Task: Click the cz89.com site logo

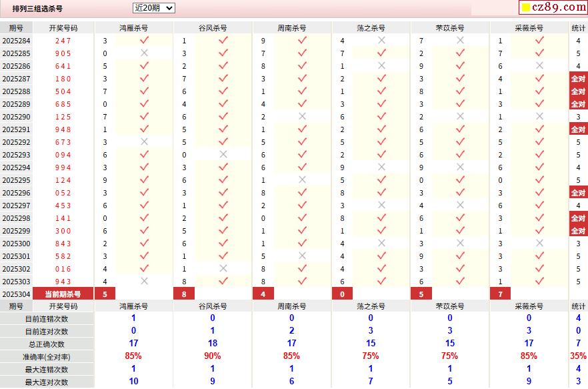Action: coord(553,7)
